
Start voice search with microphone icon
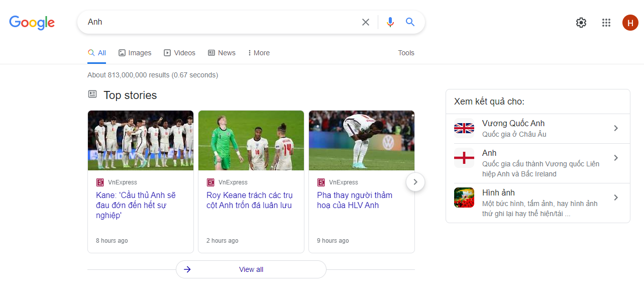390,22
